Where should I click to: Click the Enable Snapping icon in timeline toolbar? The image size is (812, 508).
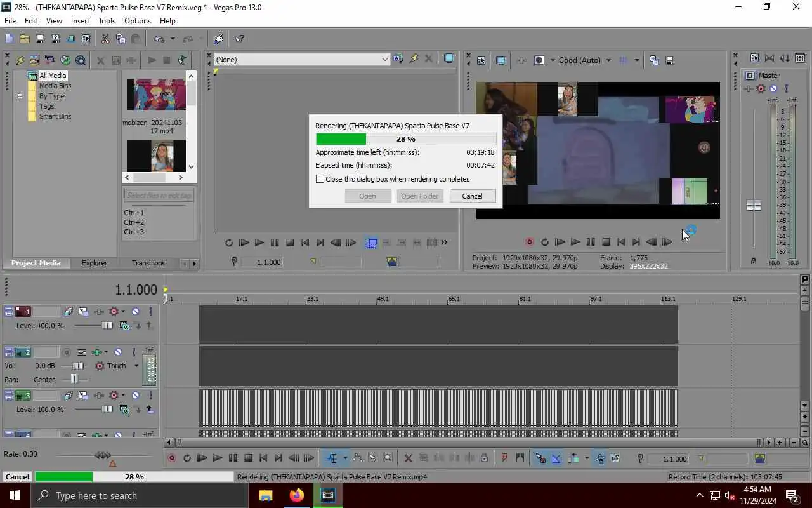click(x=540, y=458)
